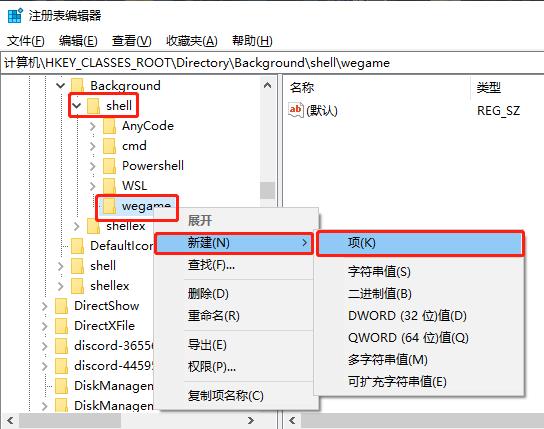Expand the WSL key
544x429 pixels.
93,186
